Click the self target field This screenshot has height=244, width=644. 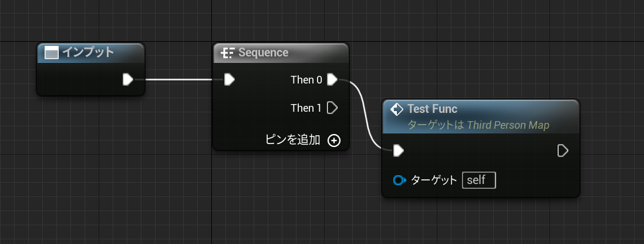pyautogui.click(x=479, y=181)
